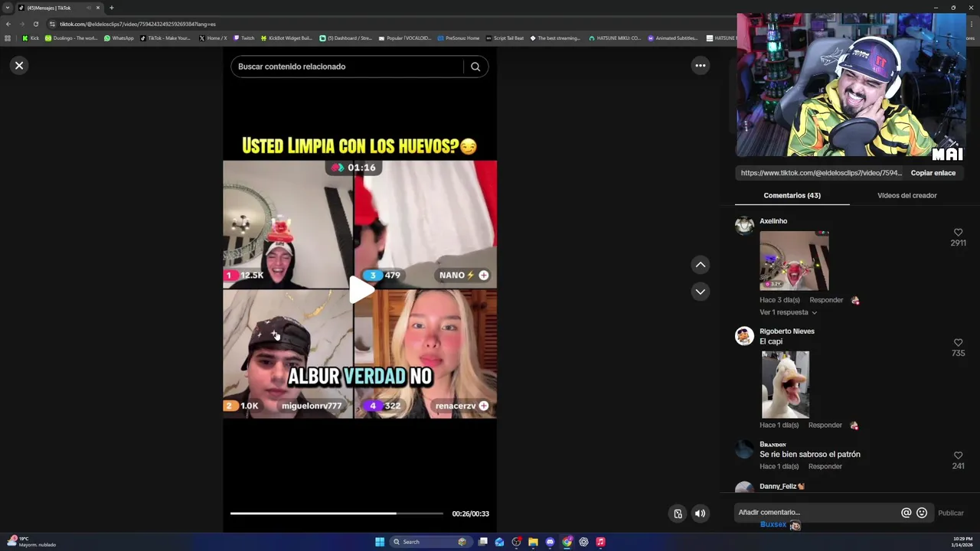The width and height of the screenshot is (980, 551).
Task: Follow renacerzv with plus icon
Action: [483, 406]
